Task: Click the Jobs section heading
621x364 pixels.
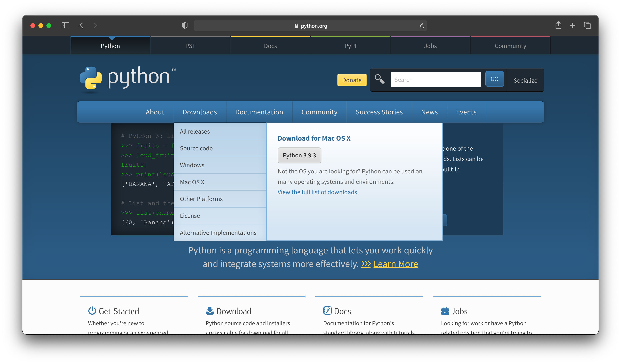Action: [459, 311]
